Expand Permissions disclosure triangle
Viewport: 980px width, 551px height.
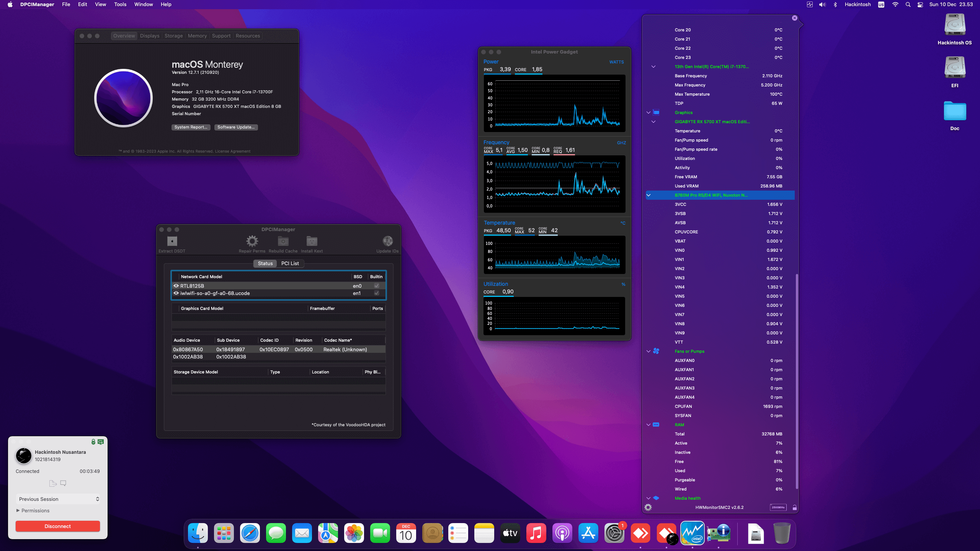(x=18, y=510)
